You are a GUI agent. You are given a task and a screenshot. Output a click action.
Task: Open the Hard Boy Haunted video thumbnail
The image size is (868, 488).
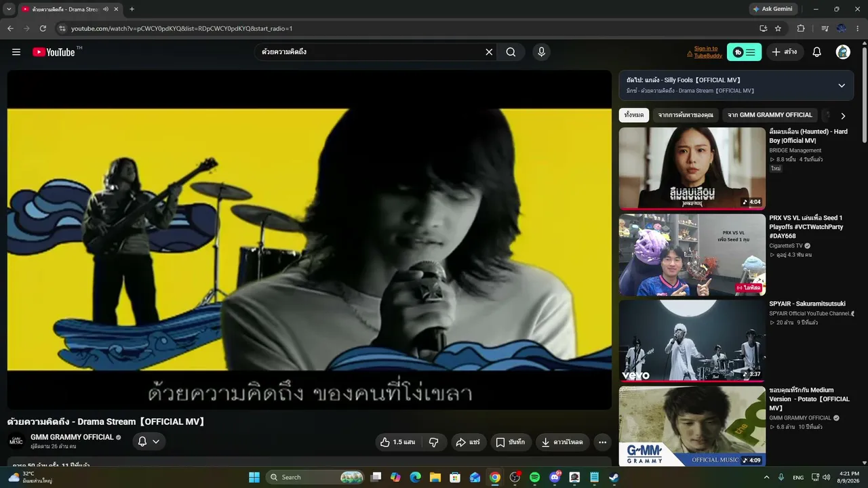pos(692,168)
